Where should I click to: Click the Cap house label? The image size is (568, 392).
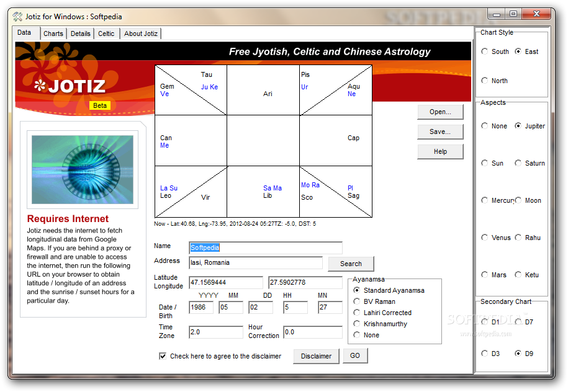354,138
